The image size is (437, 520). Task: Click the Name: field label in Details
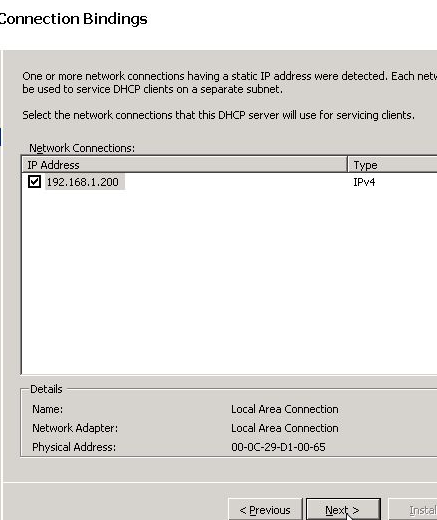pos(47,409)
